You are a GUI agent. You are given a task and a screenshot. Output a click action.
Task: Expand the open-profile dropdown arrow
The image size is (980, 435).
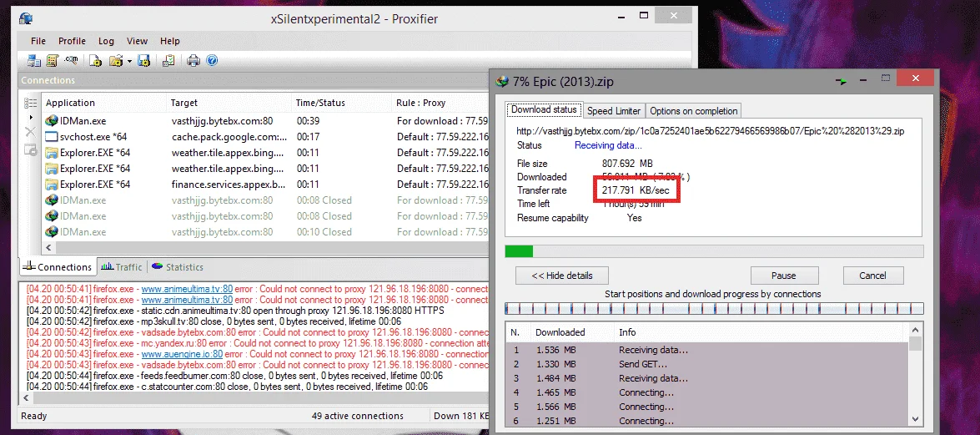(x=129, y=61)
